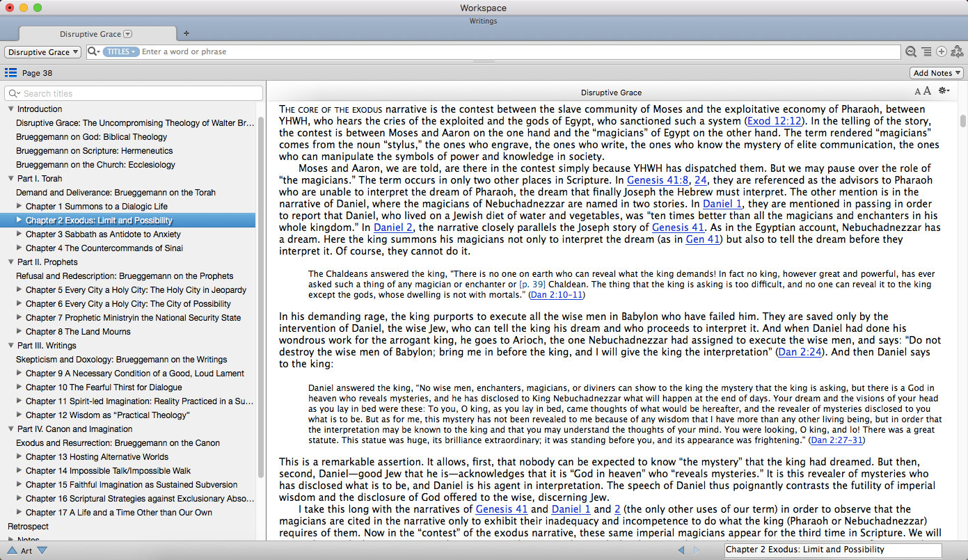
Task: Open the search results list icon
Action: click(926, 52)
